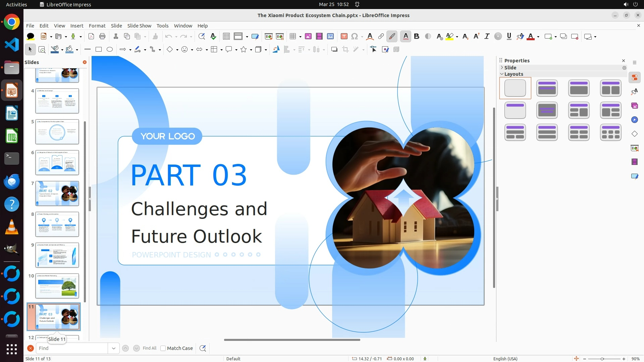The width and height of the screenshot is (644, 362).
Task: Open the Find field history dropdown
Action: tap(114, 348)
